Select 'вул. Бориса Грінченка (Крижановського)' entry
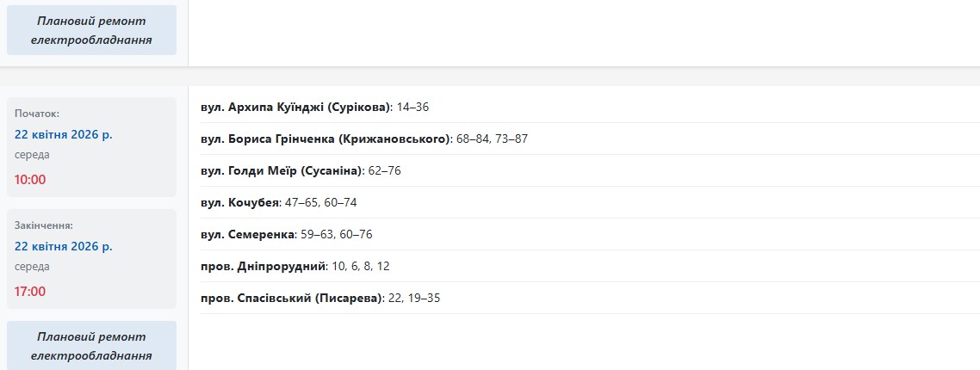Screen dimensions: 980x370 point(326,139)
